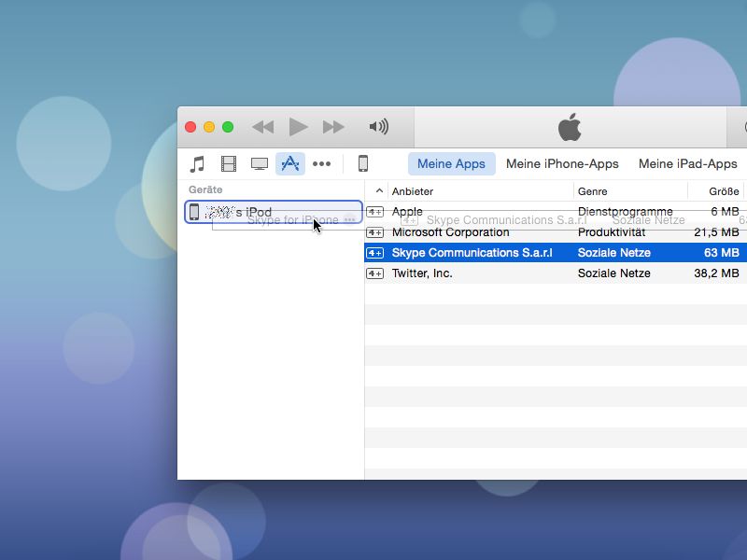The height and width of the screenshot is (560, 747).
Task: Select the Microsoft Corporation row
Action: coord(556,232)
